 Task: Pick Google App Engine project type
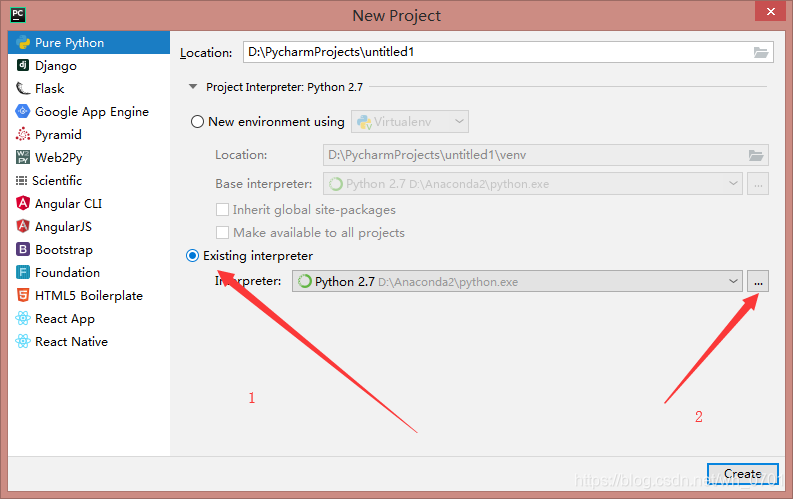(92, 112)
